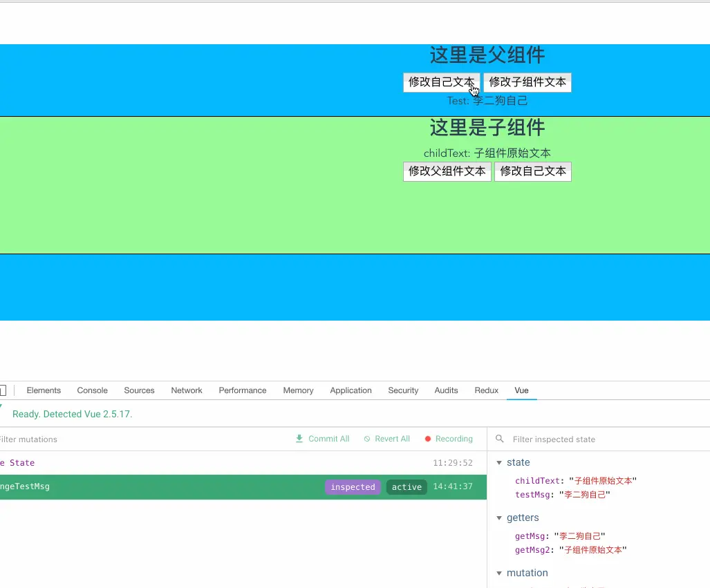This screenshot has height=588, width=710.
Task: Select the Base State mutation row
Action: pyautogui.click(x=243, y=463)
